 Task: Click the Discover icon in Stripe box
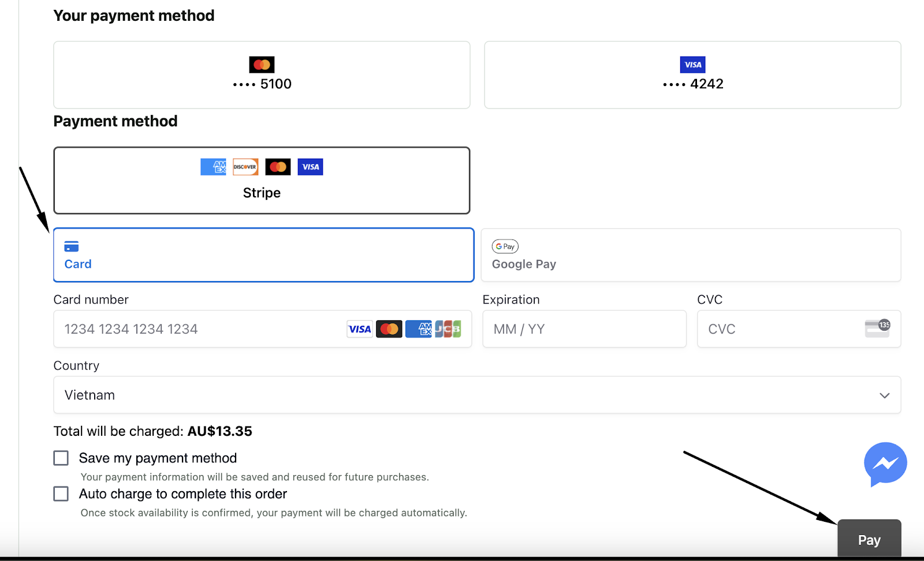pyautogui.click(x=245, y=167)
